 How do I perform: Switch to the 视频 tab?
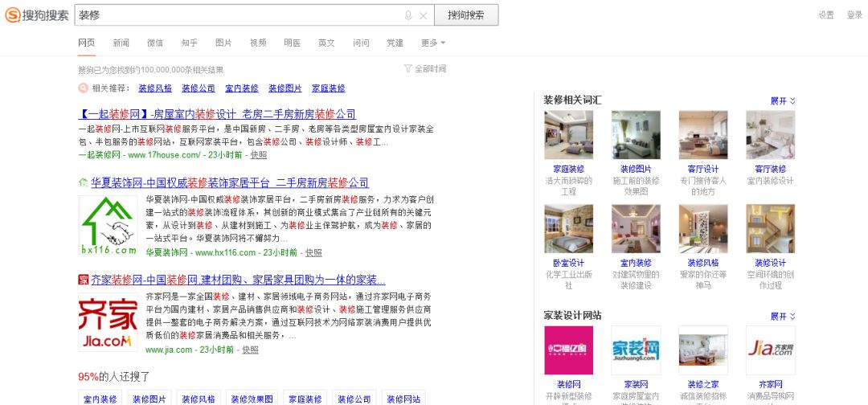click(258, 43)
